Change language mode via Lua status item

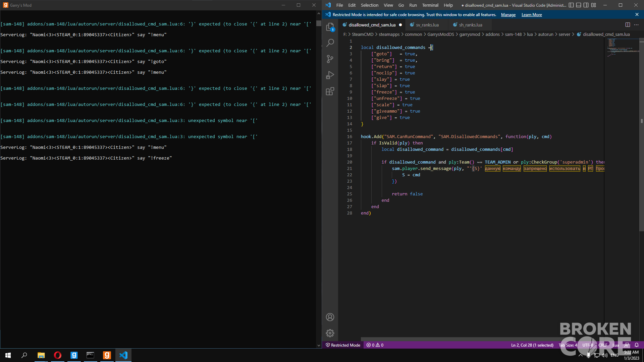(615, 345)
